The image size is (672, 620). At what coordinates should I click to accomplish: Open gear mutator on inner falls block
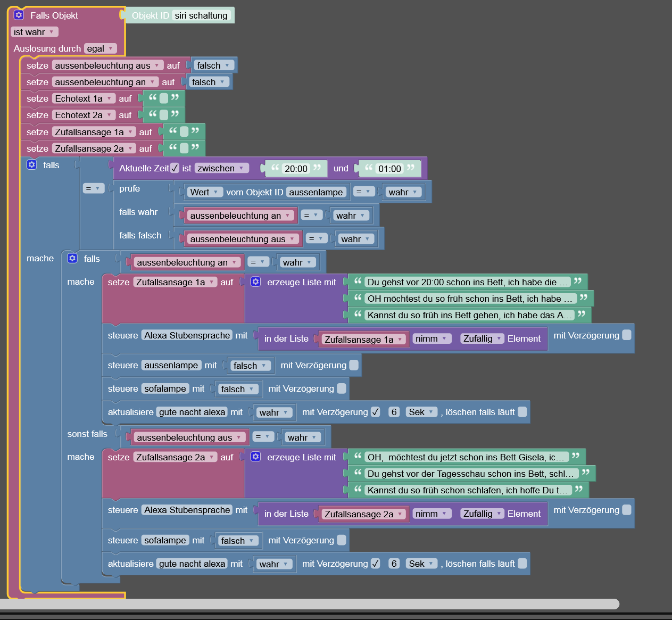click(72, 258)
